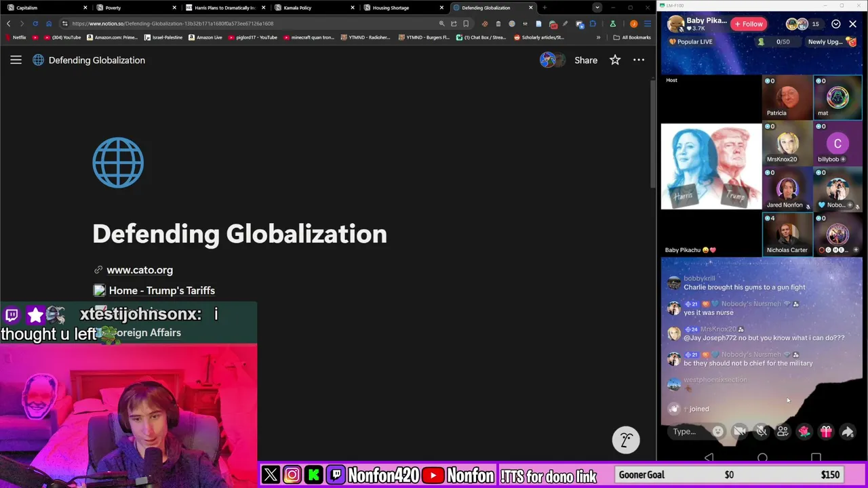Switch to the Kamala Policy browser tab
This screenshot has width=868, height=488.
tap(314, 7)
